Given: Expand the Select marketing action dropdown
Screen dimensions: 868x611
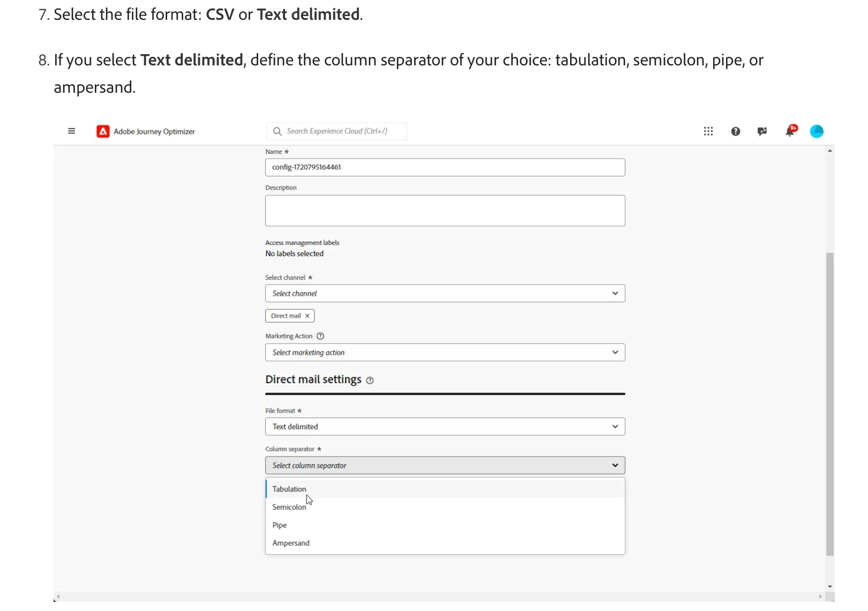Looking at the screenshot, I should [445, 353].
